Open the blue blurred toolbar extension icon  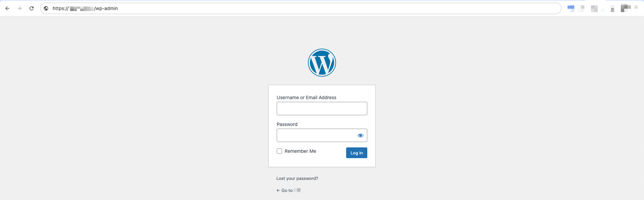(x=571, y=8)
